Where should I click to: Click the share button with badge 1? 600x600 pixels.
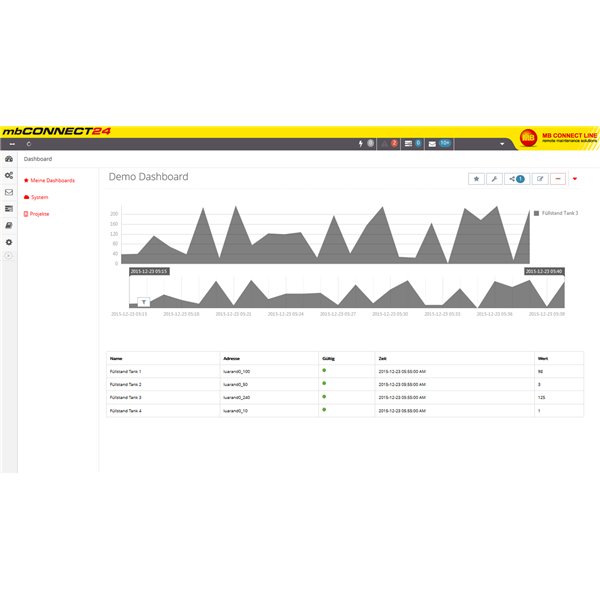click(517, 179)
